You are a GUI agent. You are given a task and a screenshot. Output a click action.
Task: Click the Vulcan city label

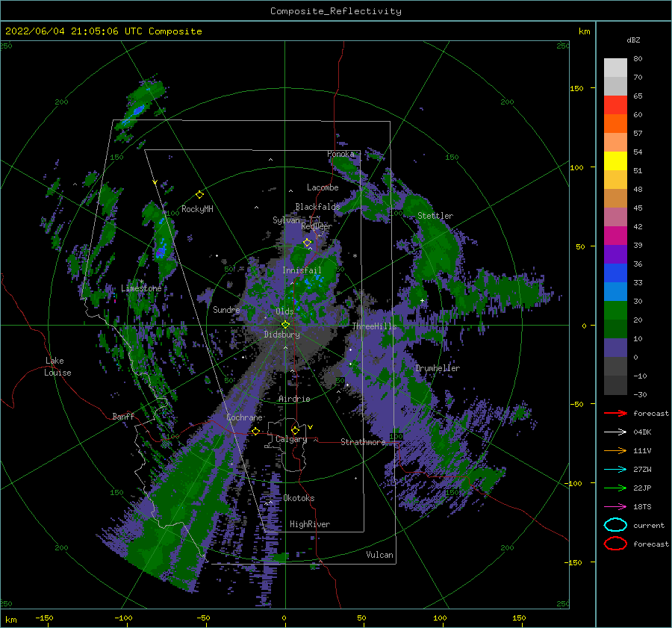click(380, 555)
